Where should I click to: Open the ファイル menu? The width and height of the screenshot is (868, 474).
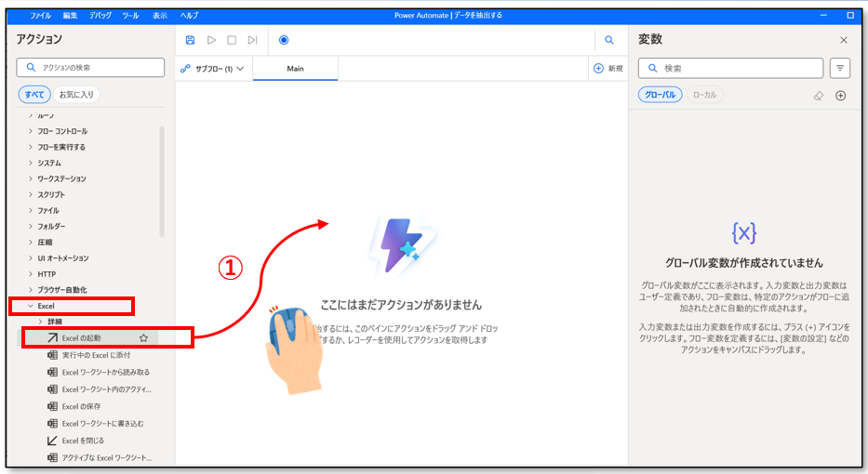point(40,16)
